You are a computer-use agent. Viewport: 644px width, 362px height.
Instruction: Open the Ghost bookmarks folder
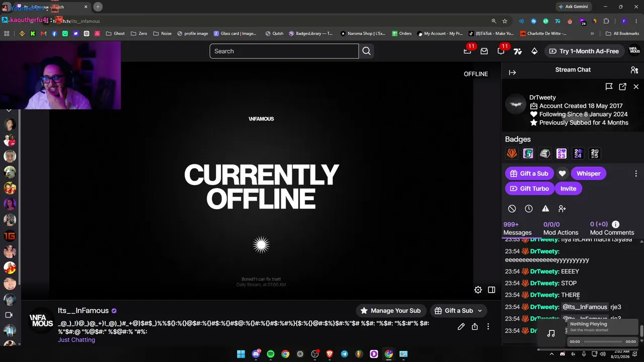[115, 34]
